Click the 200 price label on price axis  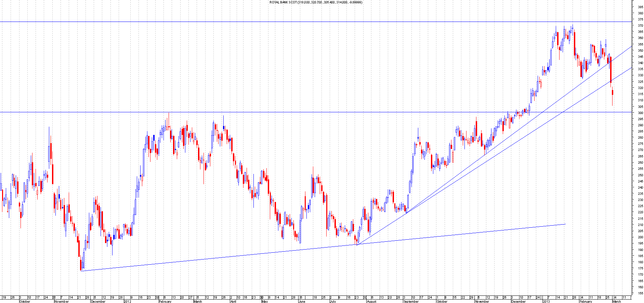coord(640,237)
